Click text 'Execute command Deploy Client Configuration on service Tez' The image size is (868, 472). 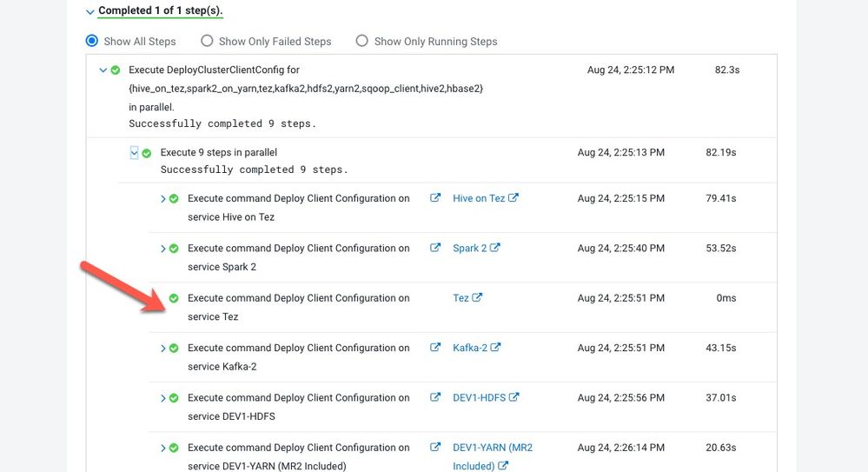coord(298,308)
